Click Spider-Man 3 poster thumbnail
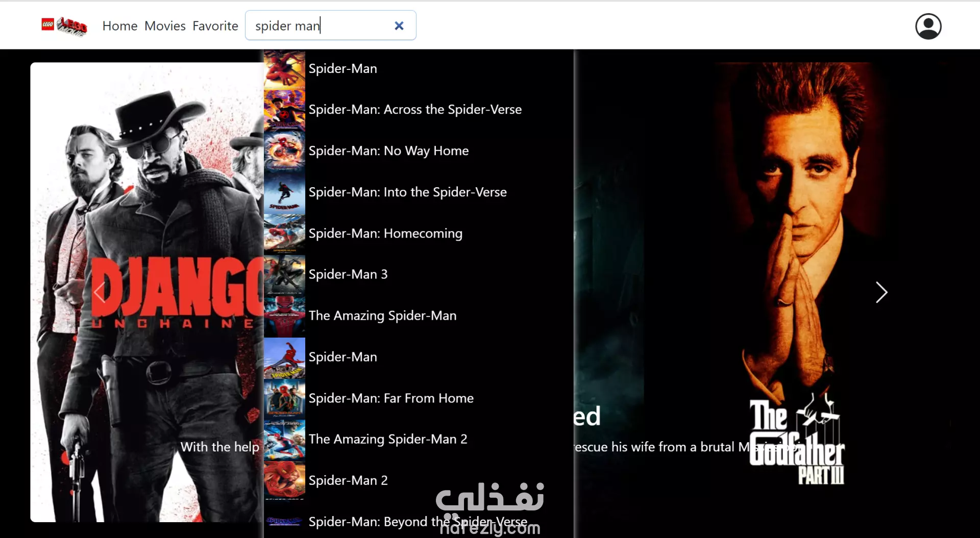Screen dimensions: 980x538 (x=284, y=275)
